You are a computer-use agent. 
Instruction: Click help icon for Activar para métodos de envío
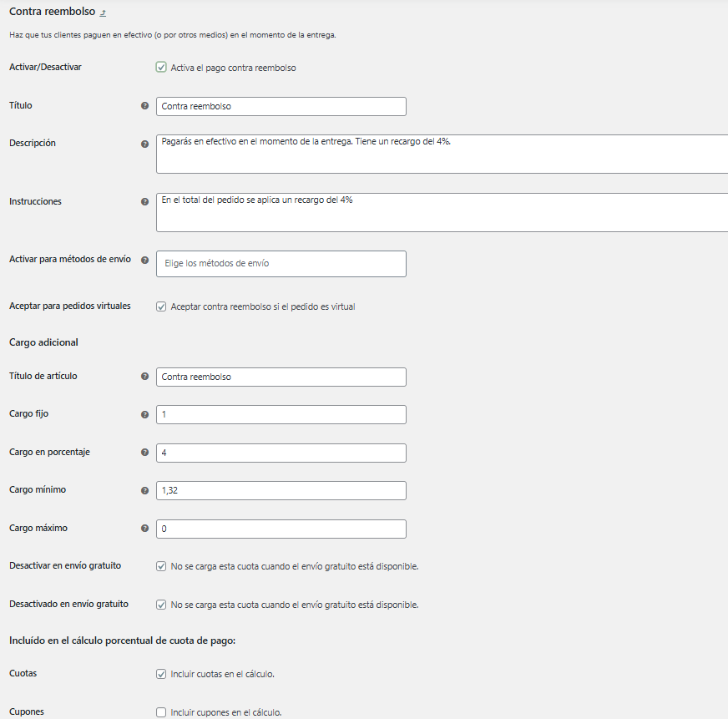tap(145, 260)
